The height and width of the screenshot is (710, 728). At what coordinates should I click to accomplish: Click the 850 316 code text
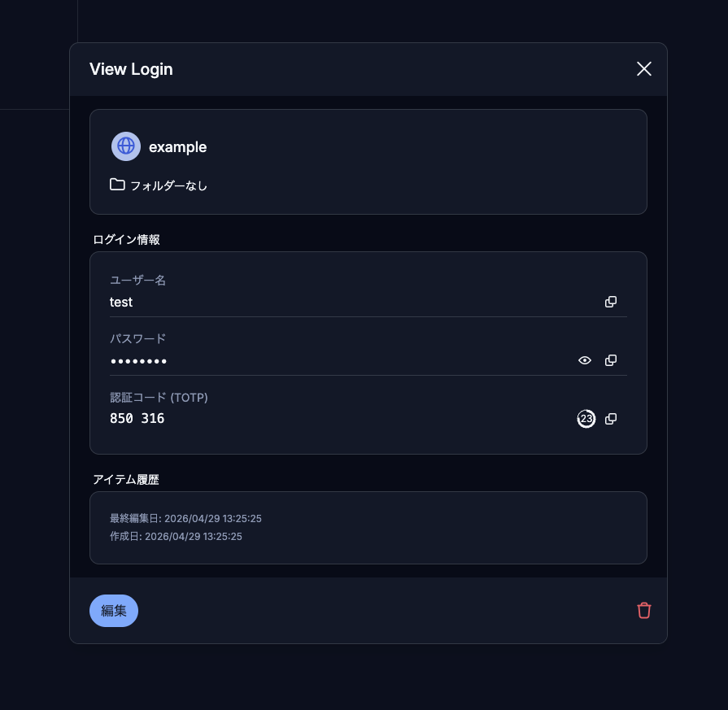click(x=137, y=419)
